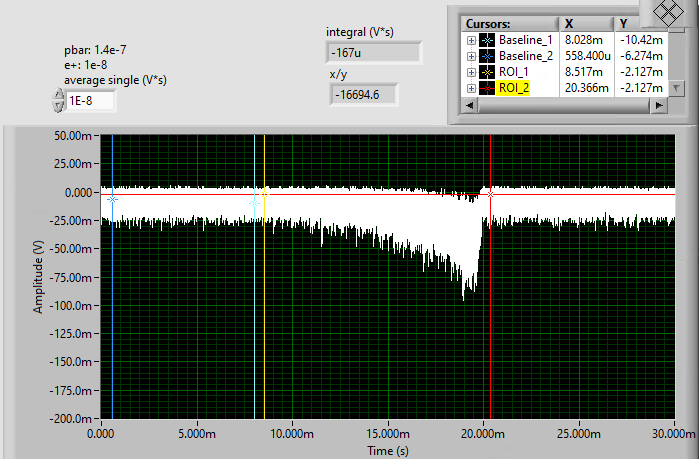The height and width of the screenshot is (459, 699).
Task: Click the cursor legend scroll left arrow
Action: [469, 106]
